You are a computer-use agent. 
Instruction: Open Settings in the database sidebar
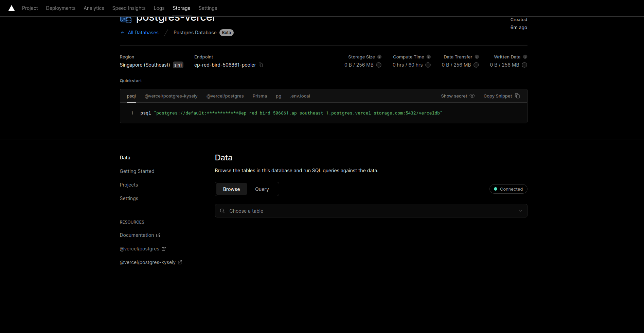[x=129, y=198]
